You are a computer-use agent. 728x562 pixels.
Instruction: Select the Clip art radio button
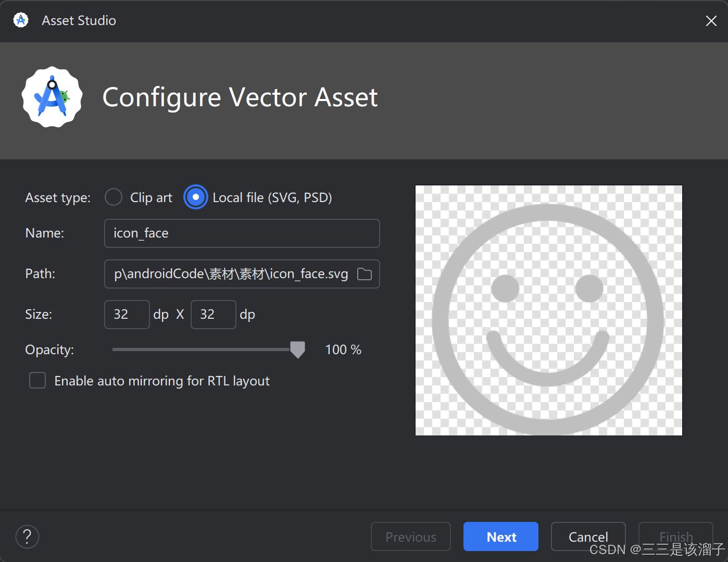pyautogui.click(x=114, y=197)
